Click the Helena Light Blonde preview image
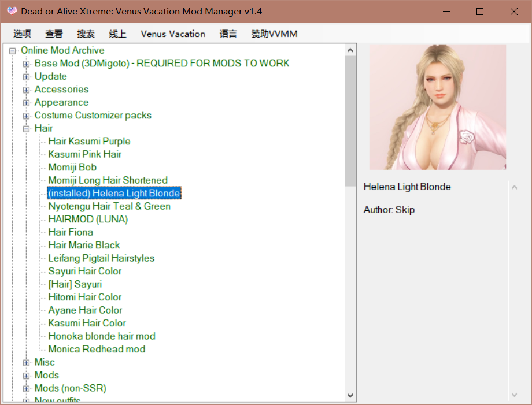This screenshot has height=405, width=532. click(x=438, y=107)
